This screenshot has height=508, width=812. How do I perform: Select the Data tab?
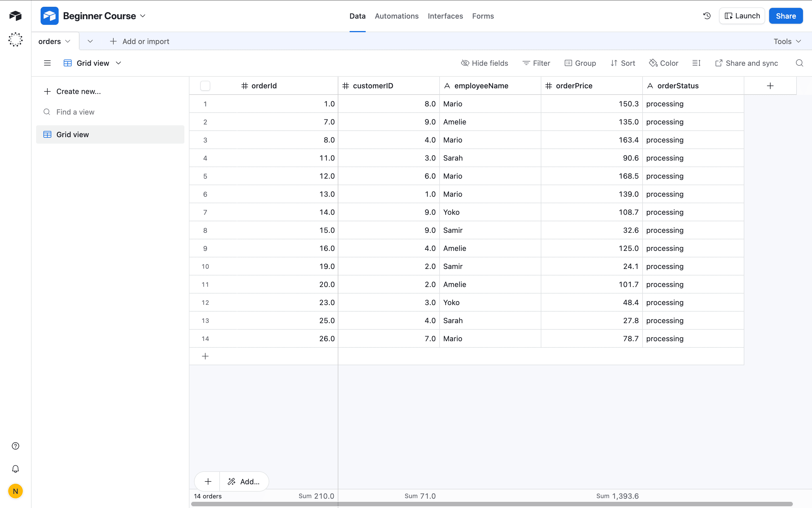[357, 16]
